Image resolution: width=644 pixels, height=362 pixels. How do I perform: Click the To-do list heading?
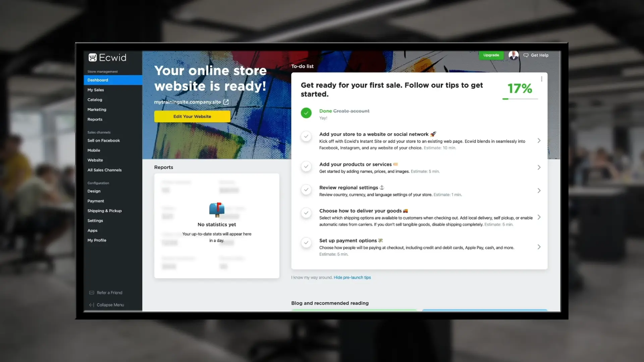pyautogui.click(x=302, y=66)
